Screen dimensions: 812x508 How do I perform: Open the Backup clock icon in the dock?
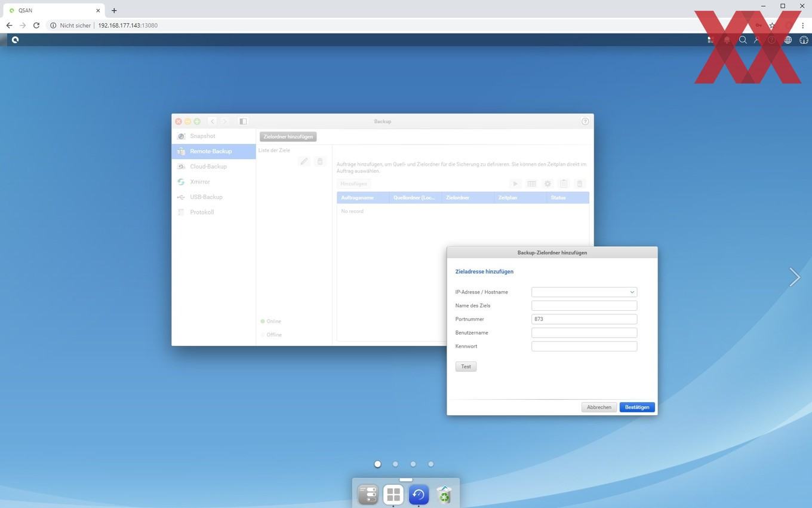419,494
